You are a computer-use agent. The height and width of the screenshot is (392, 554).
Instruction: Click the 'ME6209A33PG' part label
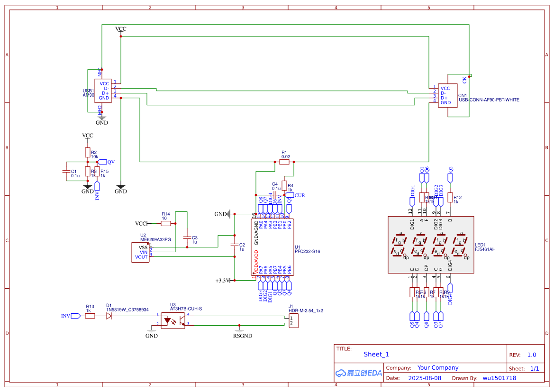tap(155, 240)
